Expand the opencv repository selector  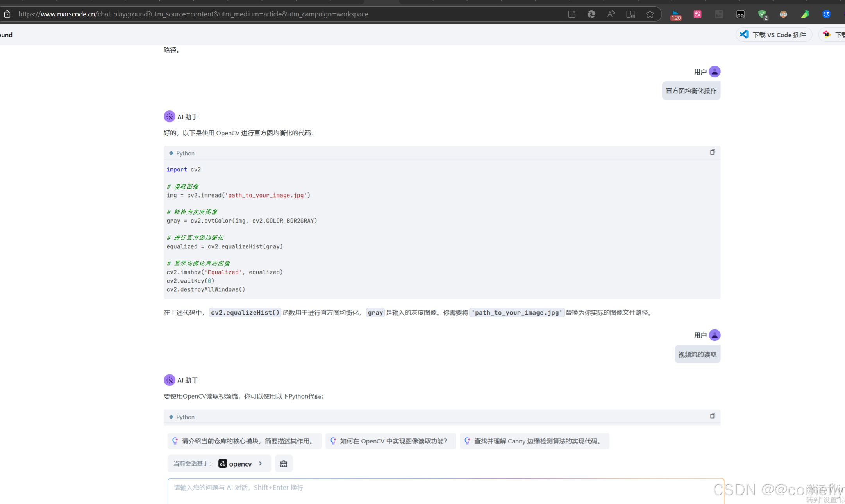(x=240, y=463)
